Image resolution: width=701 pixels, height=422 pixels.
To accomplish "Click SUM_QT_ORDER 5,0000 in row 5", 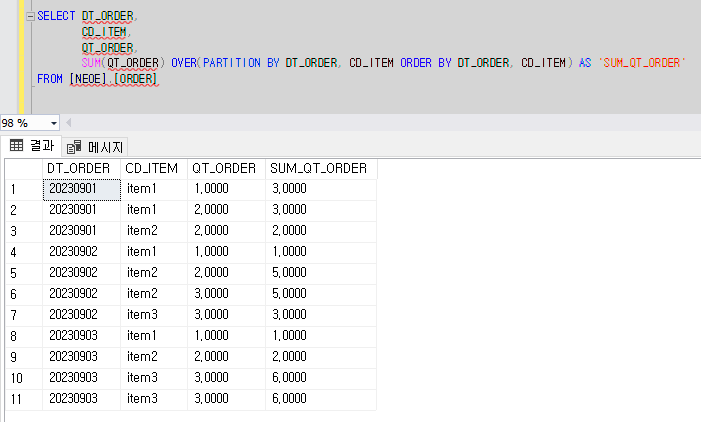I will (x=321, y=274).
